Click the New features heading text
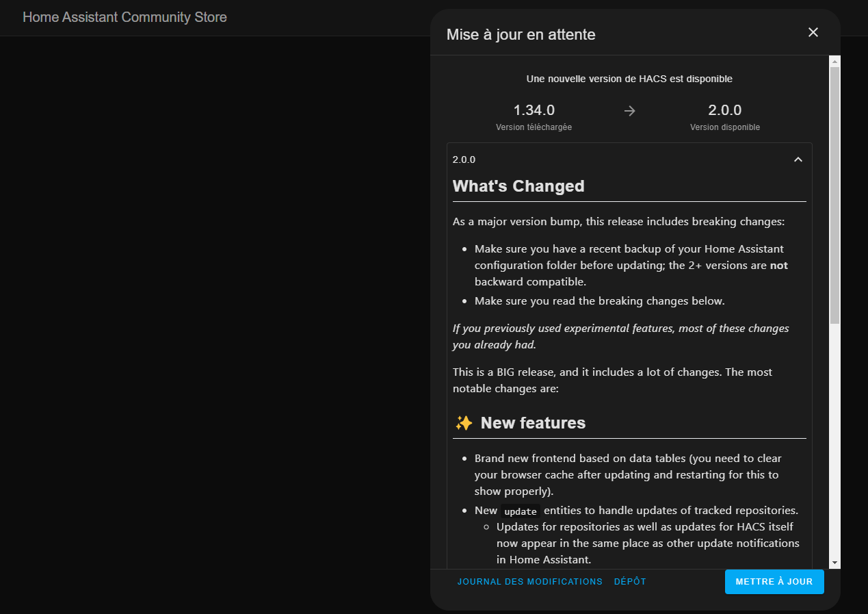Image resolution: width=868 pixels, height=614 pixels. pyautogui.click(x=533, y=423)
